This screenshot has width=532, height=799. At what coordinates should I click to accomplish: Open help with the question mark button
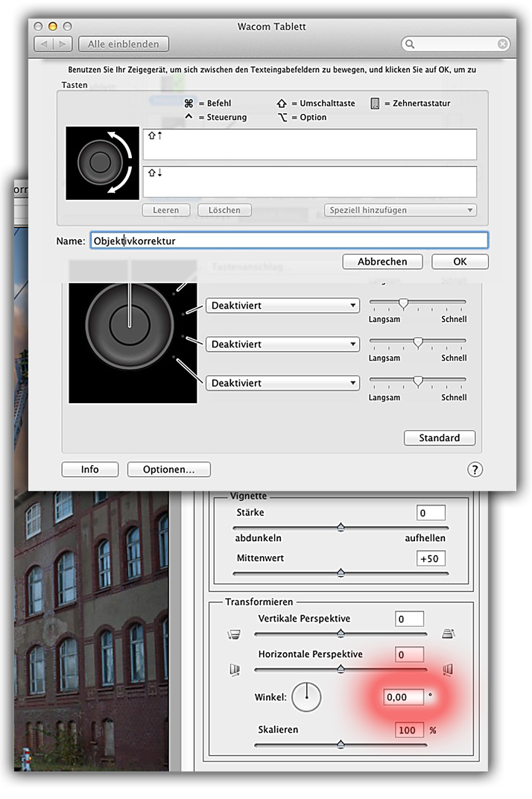coord(475,470)
